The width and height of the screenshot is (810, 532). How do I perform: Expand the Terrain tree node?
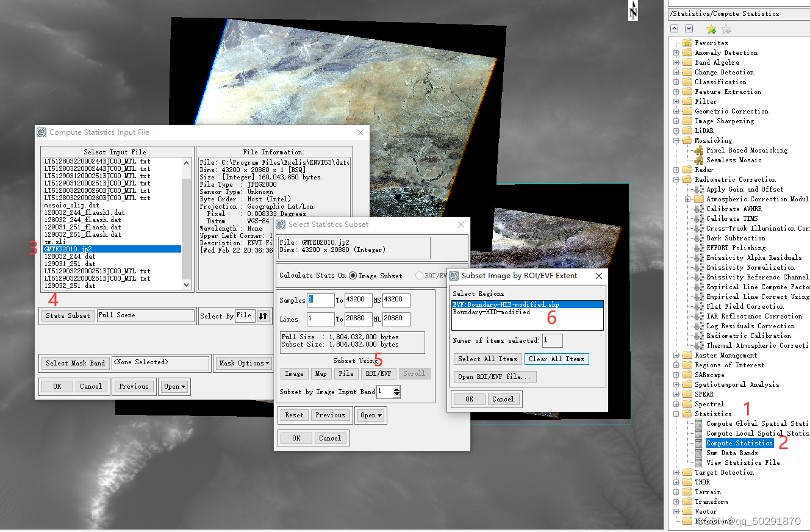675,491
